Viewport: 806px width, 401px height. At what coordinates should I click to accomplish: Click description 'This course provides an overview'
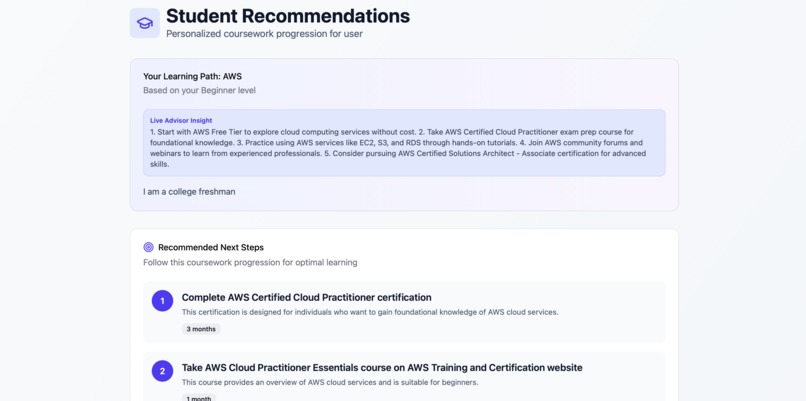coord(330,382)
